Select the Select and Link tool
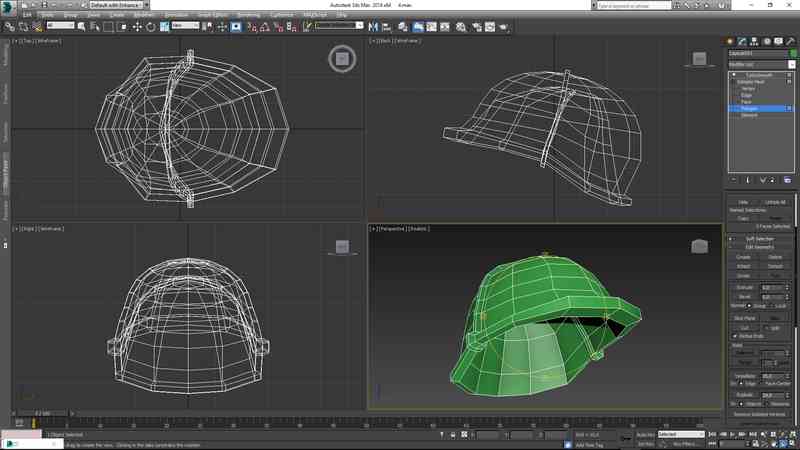The width and height of the screenshot is (800, 450). [x=9, y=27]
